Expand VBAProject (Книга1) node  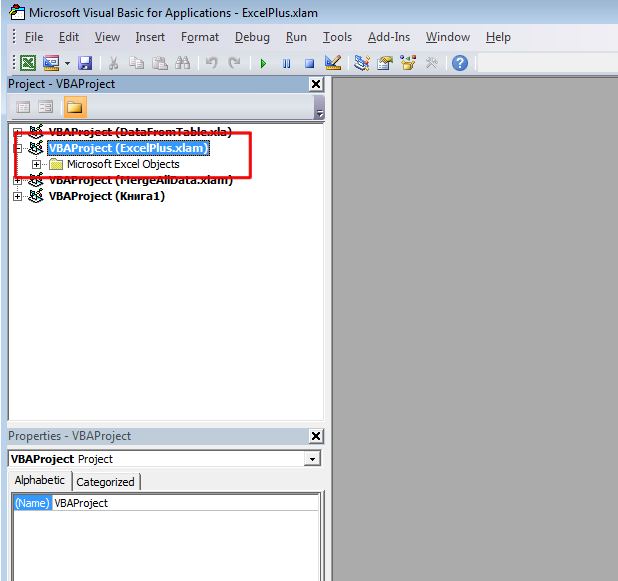pos(17,196)
